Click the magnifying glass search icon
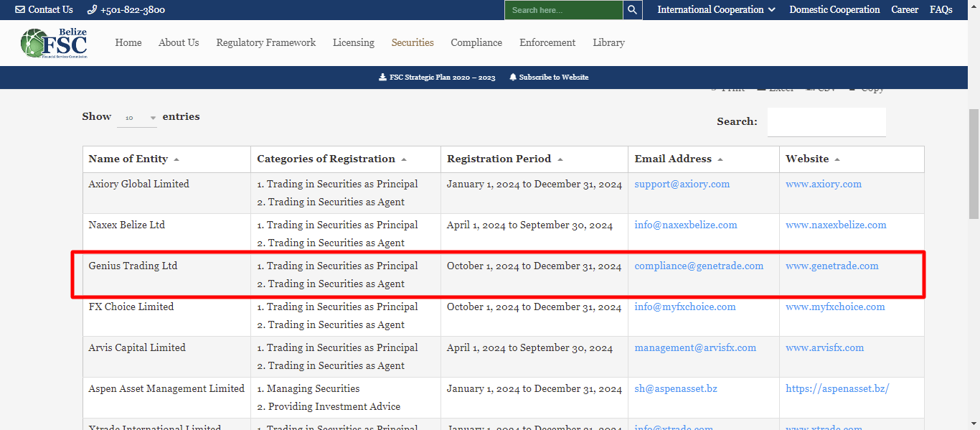This screenshot has width=980, height=430. click(632, 10)
